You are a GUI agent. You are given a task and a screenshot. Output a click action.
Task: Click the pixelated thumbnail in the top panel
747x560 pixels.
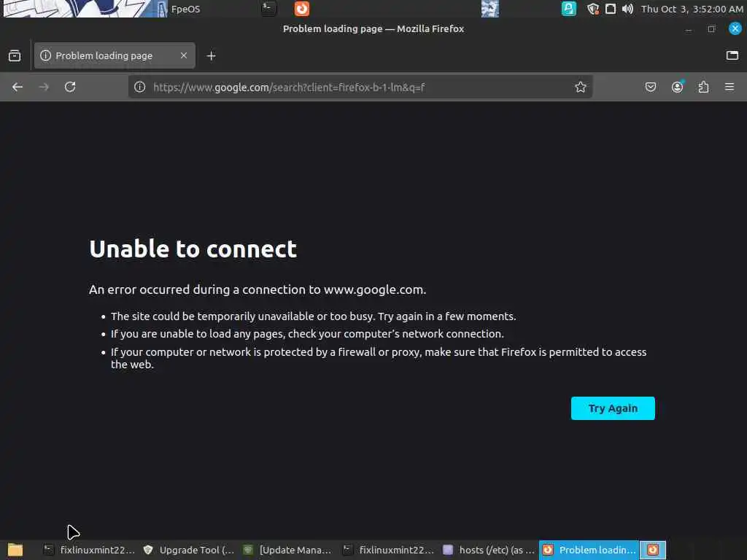[489, 9]
